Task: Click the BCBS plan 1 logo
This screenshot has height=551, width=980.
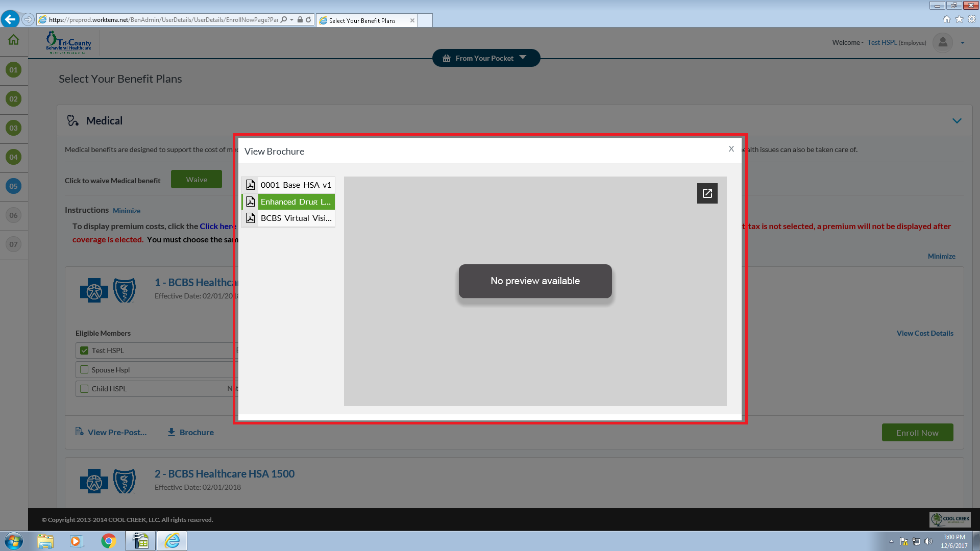Action: pyautogui.click(x=108, y=290)
